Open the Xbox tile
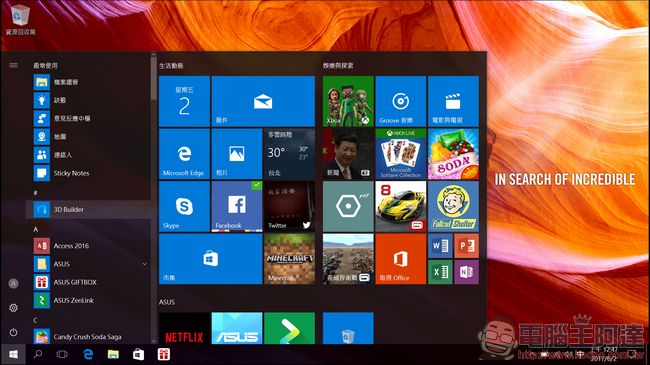This screenshot has width=650, height=365. [x=348, y=101]
